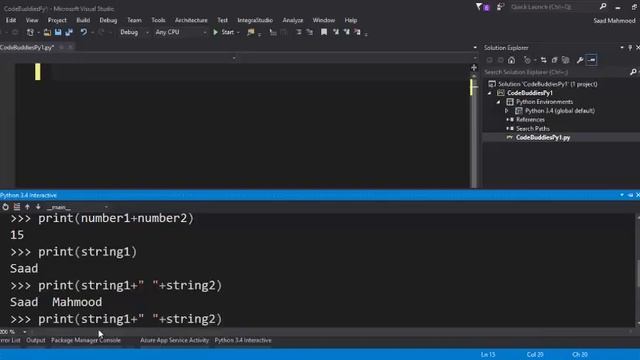Select CodeBuddiesPy1.py file in Solution Explorer
The width and height of the screenshot is (640, 360).
tap(543, 138)
